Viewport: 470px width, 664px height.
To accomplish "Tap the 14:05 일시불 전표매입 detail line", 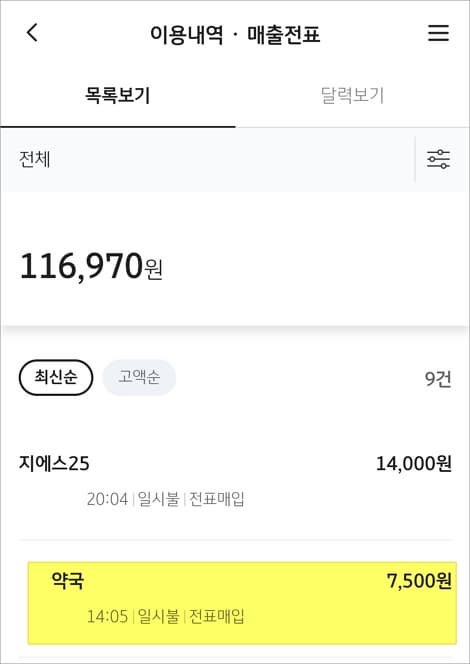I will (166, 617).
